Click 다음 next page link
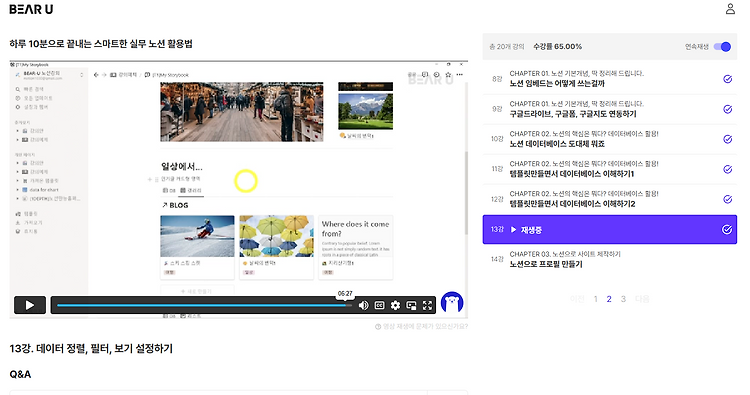 [642, 299]
